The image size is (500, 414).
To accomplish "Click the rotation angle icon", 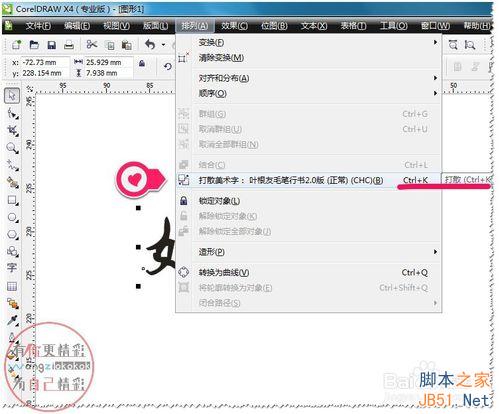I will click(x=168, y=67).
